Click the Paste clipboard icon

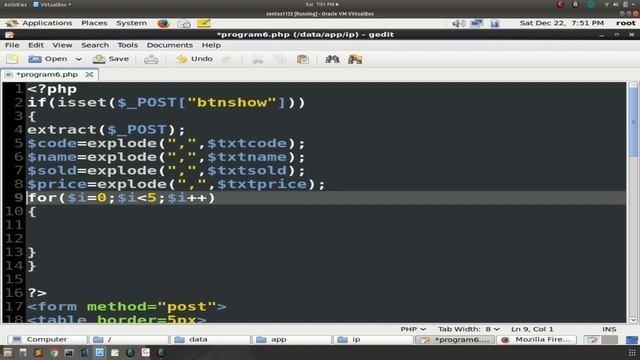pyautogui.click(x=303, y=59)
